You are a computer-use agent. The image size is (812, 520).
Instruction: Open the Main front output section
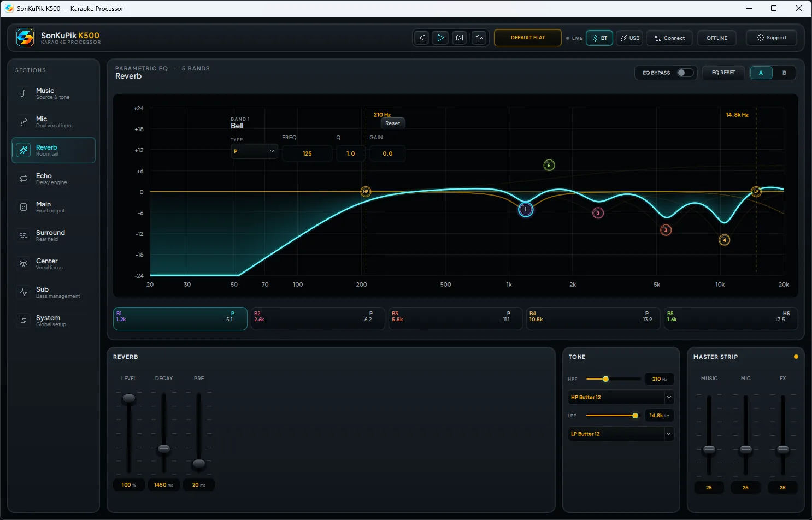click(x=54, y=207)
